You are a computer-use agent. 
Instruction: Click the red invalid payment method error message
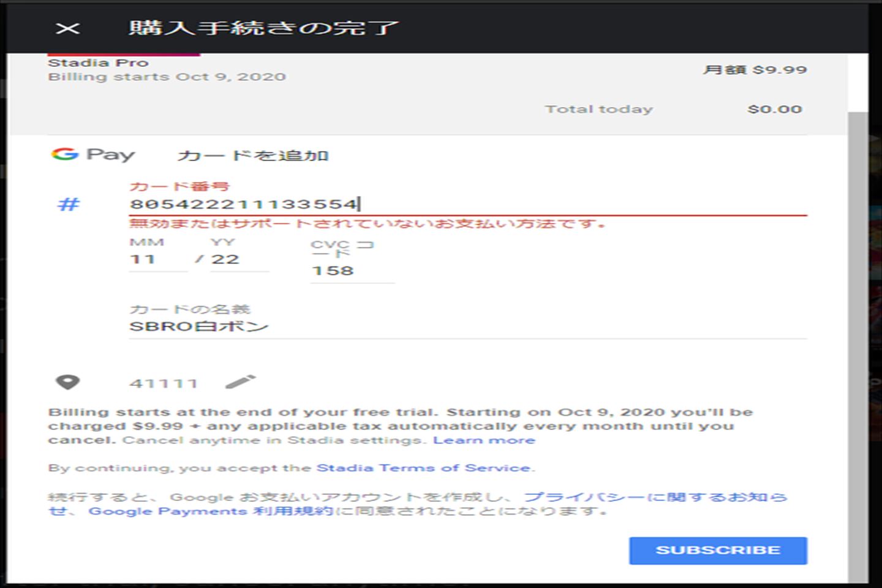367,224
